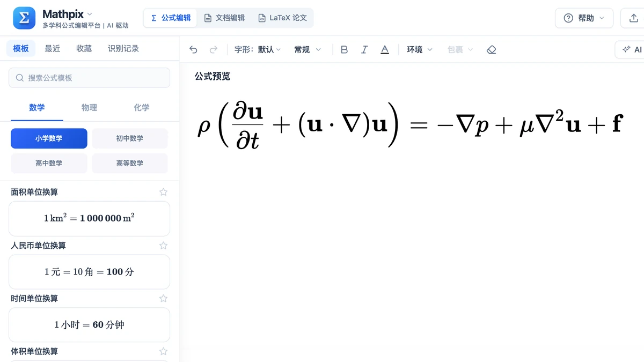This screenshot has width=644, height=362.
Task: Select the 小学数学 category button
Action: point(49,138)
